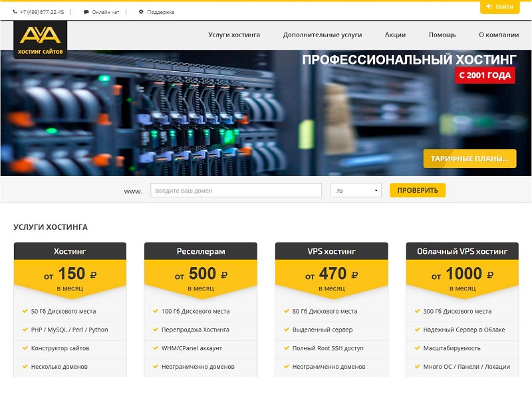
Task: Click checkmark beside Несколько доменов
Action: [x=25, y=366]
